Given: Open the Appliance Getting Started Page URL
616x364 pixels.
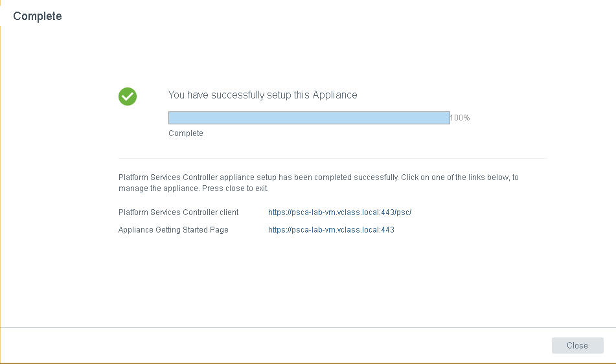Looking at the screenshot, I should pos(331,230).
